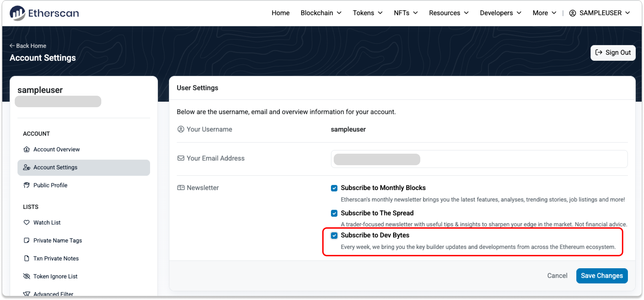Open the NFTs dropdown menu
This screenshot has height=300, width=644.
click(x=406, y=13)
